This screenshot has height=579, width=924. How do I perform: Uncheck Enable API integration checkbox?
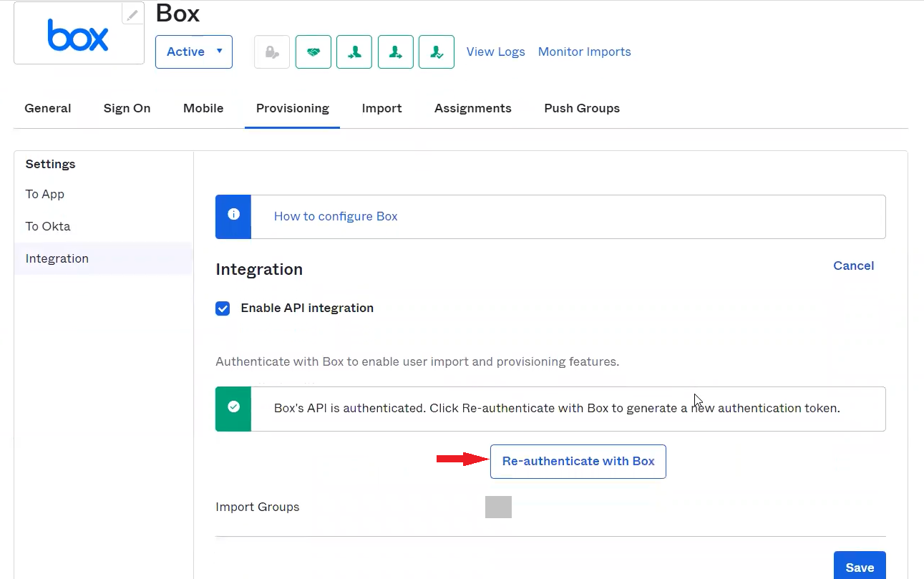223,308
